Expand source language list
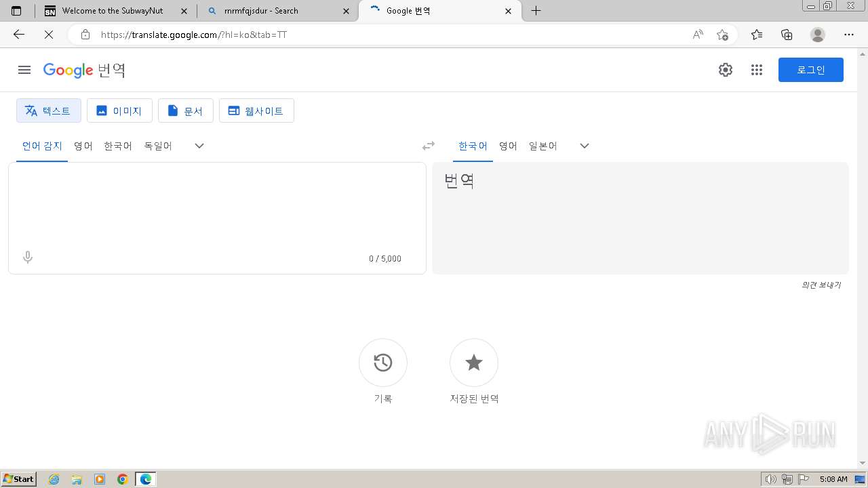This screenshot has width=868, height=488. click(199, 146)
